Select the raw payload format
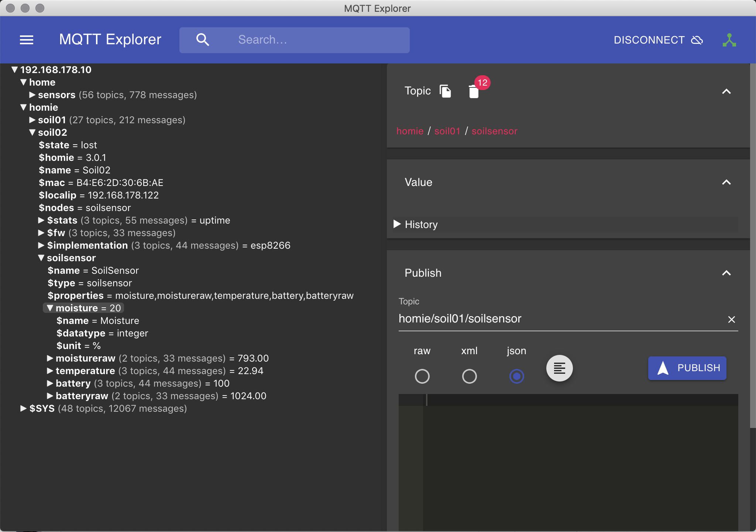This screenshot has width=756, height=532. tap(422, 376)
